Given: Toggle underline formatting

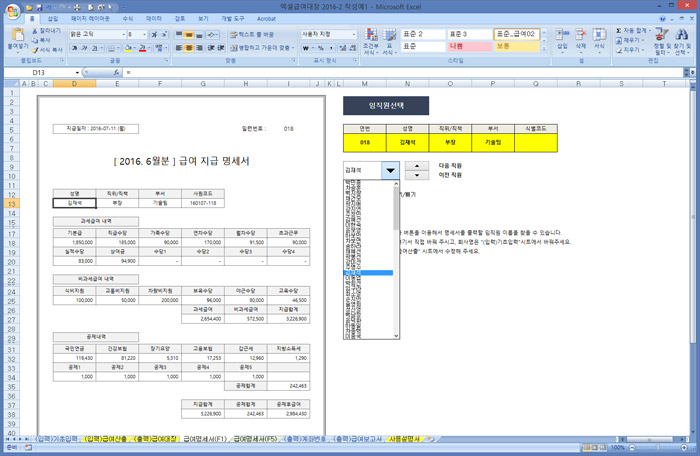Looking at the screenshot, I should (95, 48).
